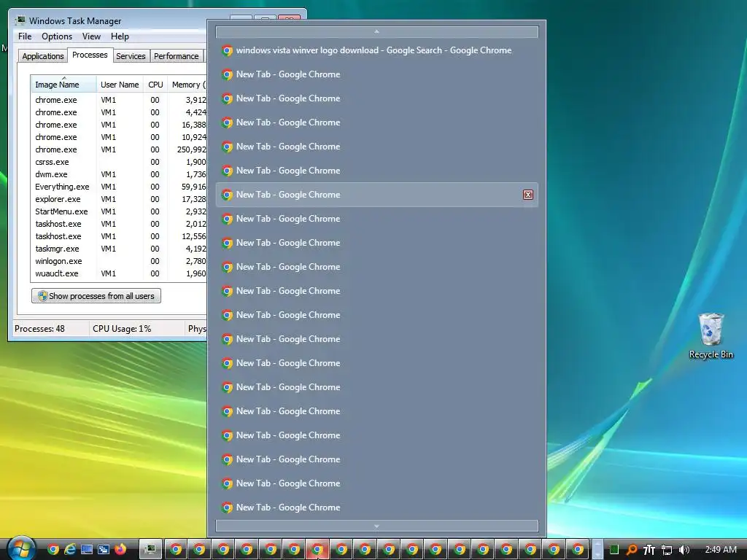This screenshot has width=747, height=560.
Task: Click the Windows Task Manager title bar icon
Action: (20, 21)
